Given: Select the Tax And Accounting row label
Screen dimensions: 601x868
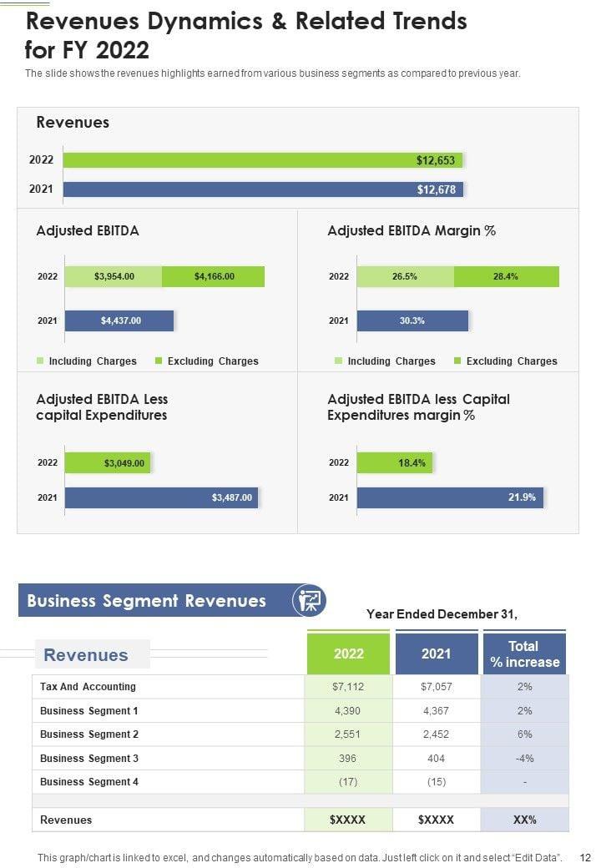Looking at the screenshot, I should tap(88, 687).
